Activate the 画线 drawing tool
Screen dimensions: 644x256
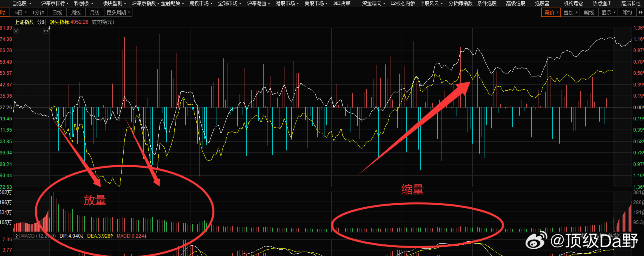point(589,12)
